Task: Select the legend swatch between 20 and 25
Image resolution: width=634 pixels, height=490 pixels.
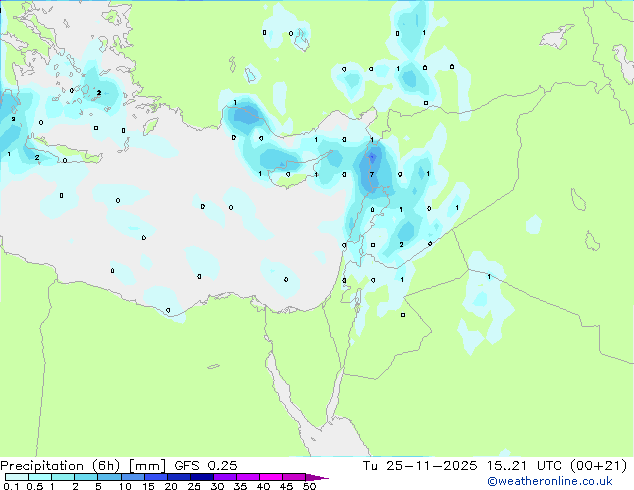Action: point(178,477)
